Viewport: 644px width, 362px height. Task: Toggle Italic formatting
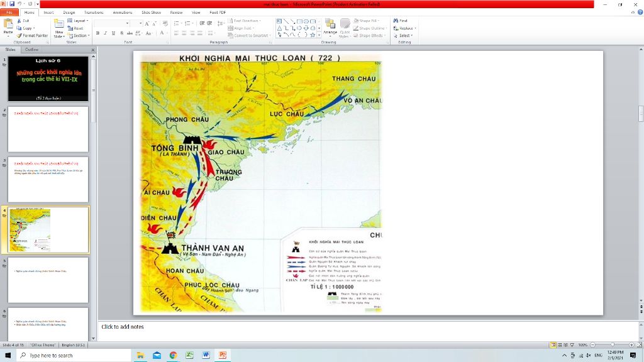tap(106, 33)
